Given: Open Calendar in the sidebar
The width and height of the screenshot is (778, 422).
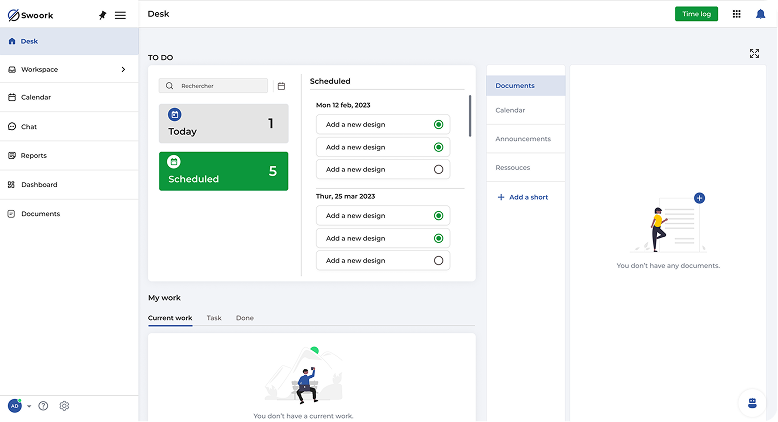Looking at the screenshot, I should tap(69, 97).
